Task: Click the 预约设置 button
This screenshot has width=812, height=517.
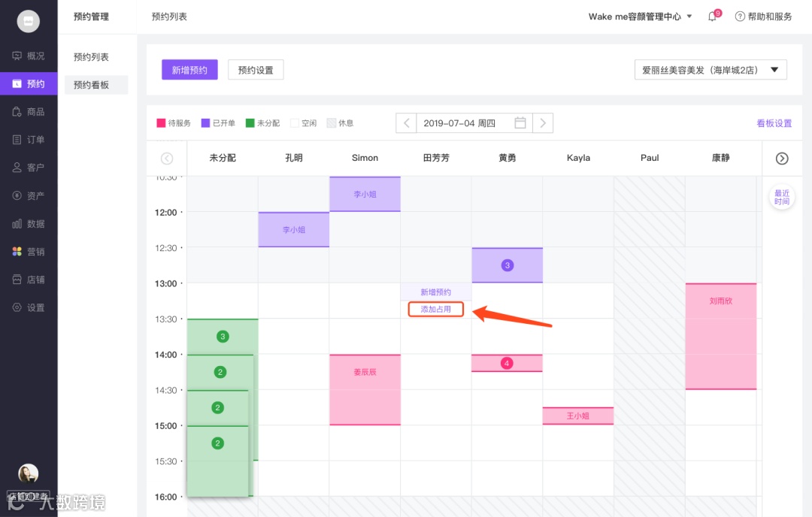Action: click(x=256, y=70)
